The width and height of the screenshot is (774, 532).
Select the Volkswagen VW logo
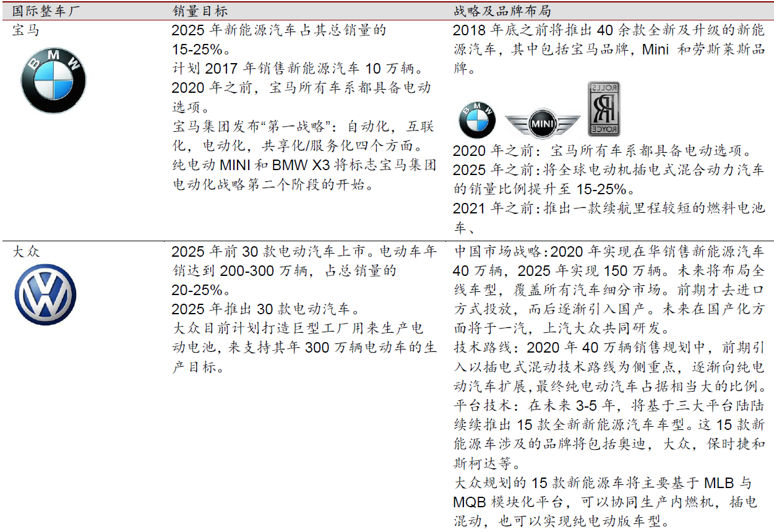(x=45, y=295)
